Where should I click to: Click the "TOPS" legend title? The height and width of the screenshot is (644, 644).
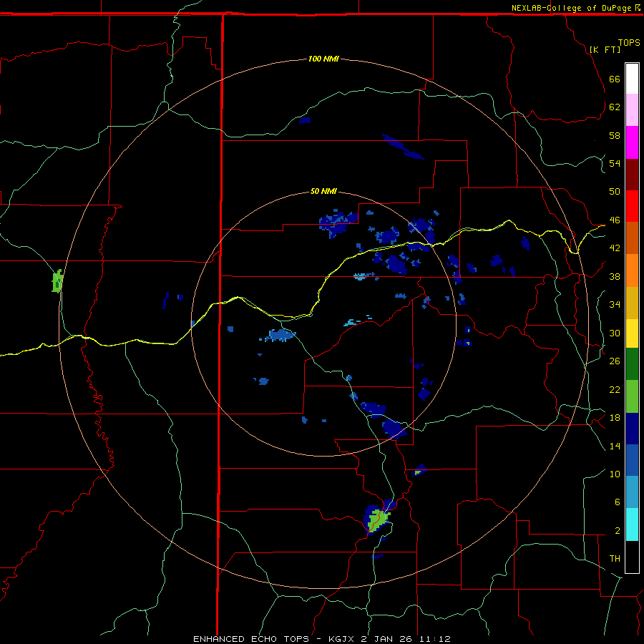[629, 42]
